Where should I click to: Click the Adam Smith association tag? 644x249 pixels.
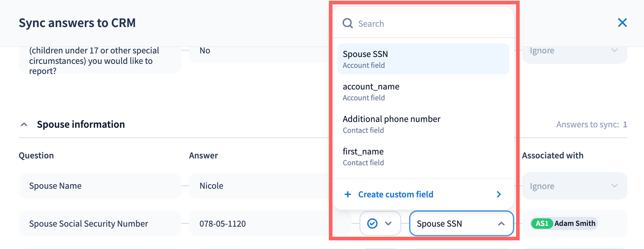pyautogui.click(x=575, y=223)
